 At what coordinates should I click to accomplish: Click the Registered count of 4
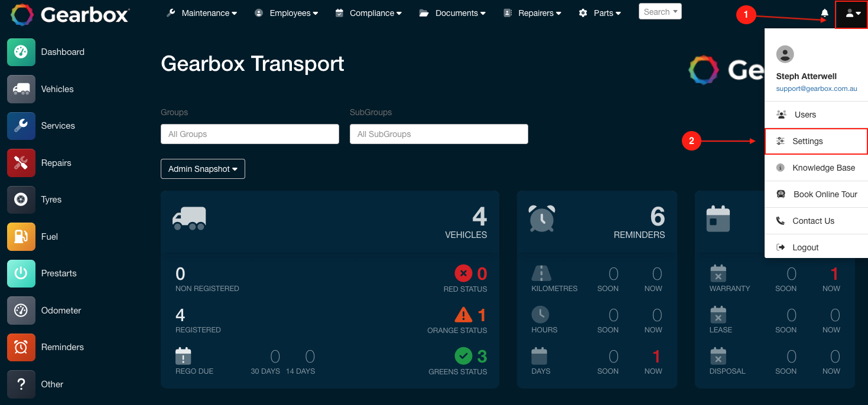[180, 315]
